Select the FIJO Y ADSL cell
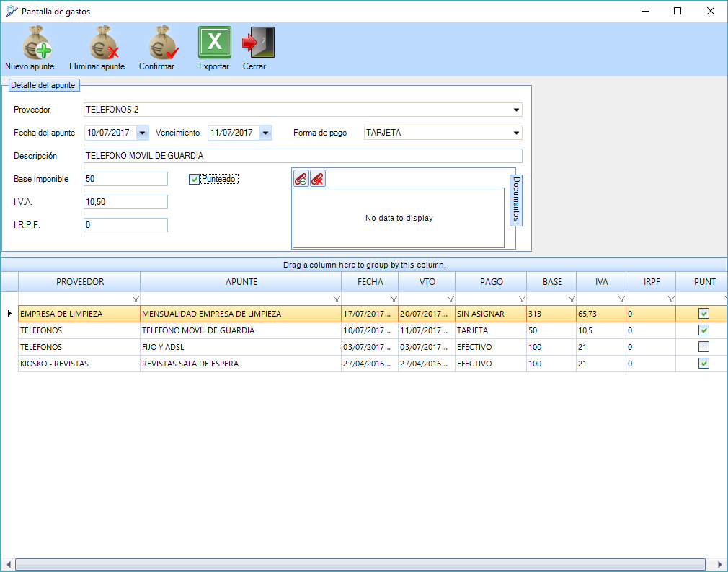 tap(241, 347)
